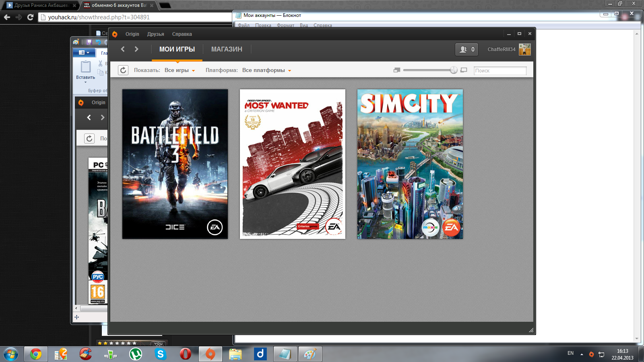644x362 pixels.
Task: Focus the Поиск search field
Action: 500,70
